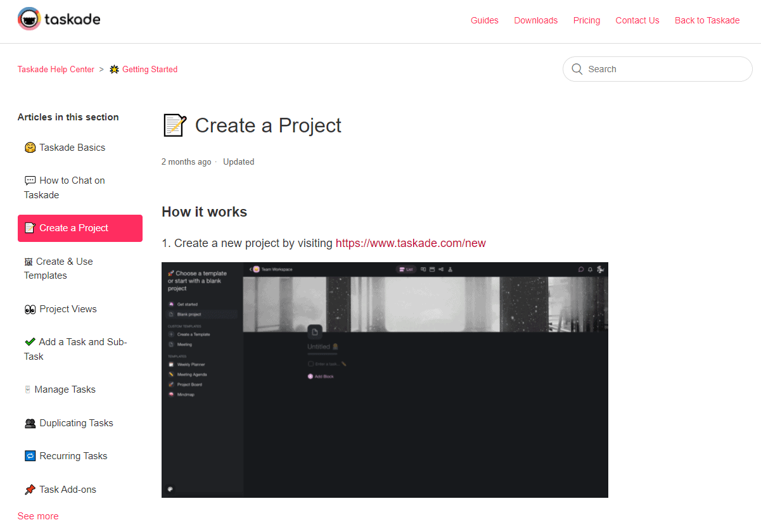Viewport: 761px width, 532px height.
Task: Click the Taskade logo in the header
Action: tap(59, 20)
